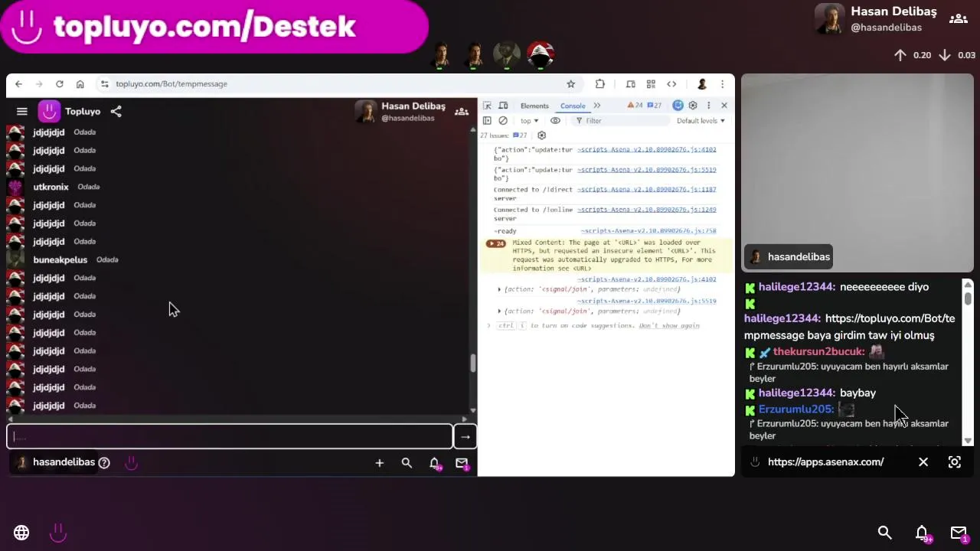Show the console sidebar panel

click(x=487, y=121)
